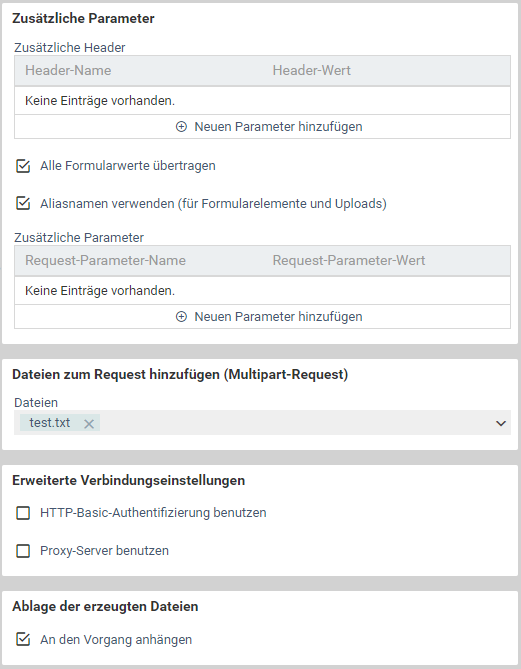521x669 pixels.
Task: Click the plus icon under Zusätzliche Header table
Action: (x=181, y=127)
